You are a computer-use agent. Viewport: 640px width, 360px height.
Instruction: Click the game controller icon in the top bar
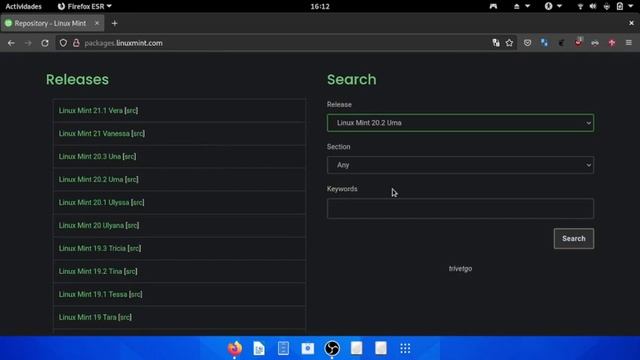(x=493, y=6)
